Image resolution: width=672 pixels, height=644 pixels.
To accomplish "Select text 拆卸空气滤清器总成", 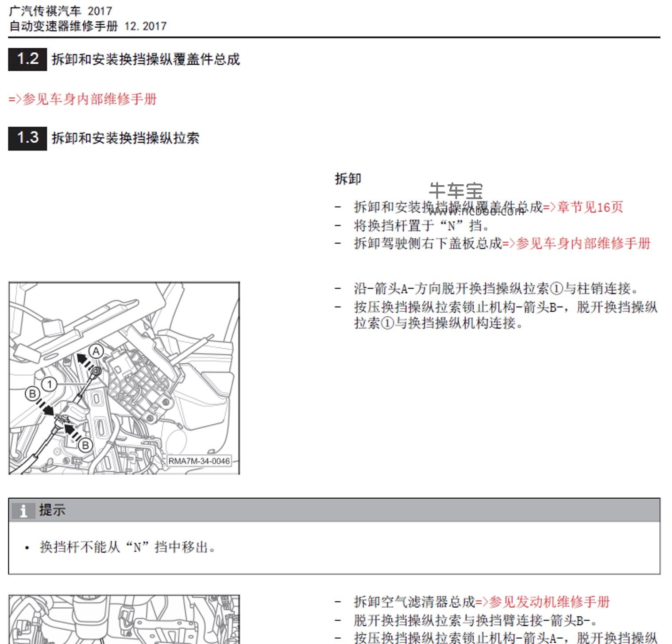I will point(414,602).
